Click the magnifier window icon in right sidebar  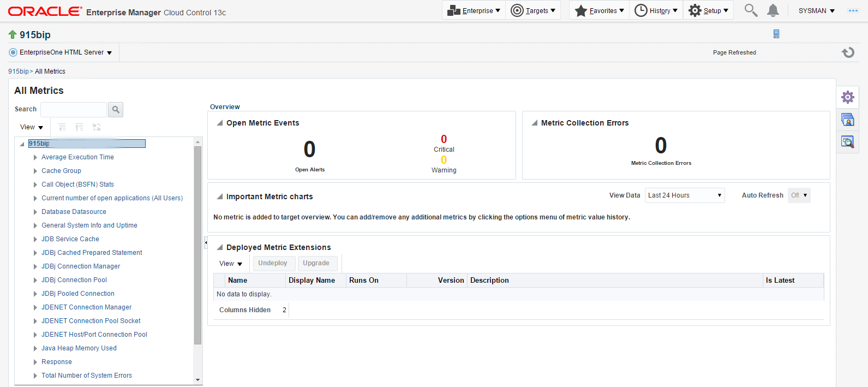[847, 142]
